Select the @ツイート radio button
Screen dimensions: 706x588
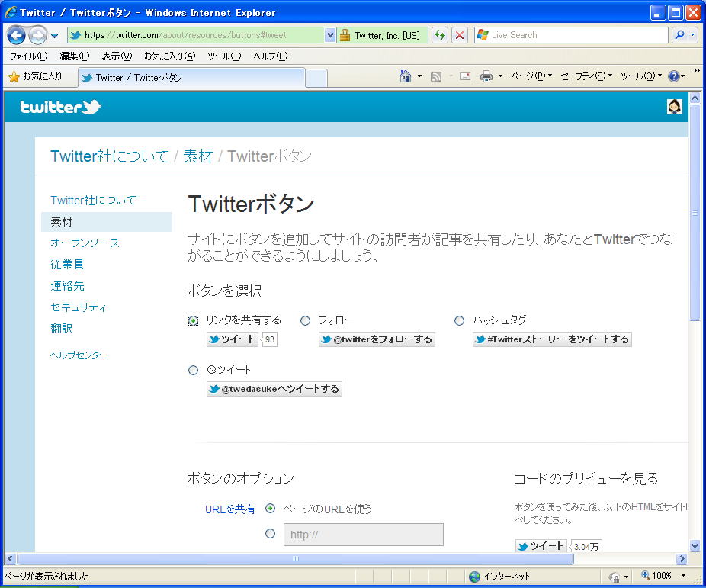[x=193, y=370]
